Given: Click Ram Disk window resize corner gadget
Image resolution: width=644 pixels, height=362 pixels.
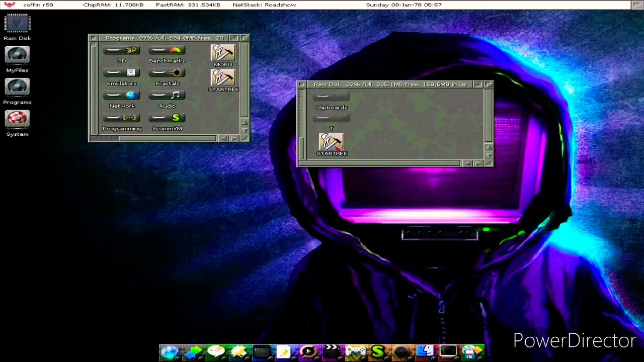Looking at the screenshot, I should point(489,163).
